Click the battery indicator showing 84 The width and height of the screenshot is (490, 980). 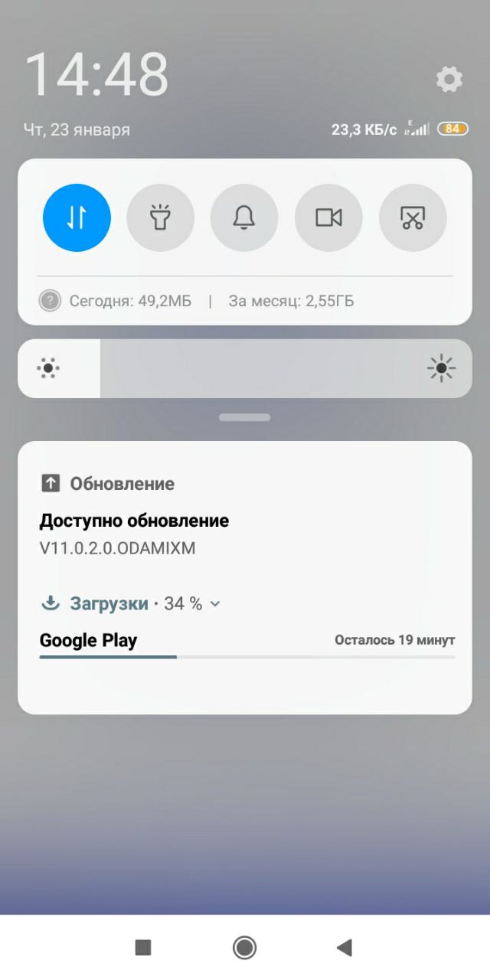(x=452, y=129)
